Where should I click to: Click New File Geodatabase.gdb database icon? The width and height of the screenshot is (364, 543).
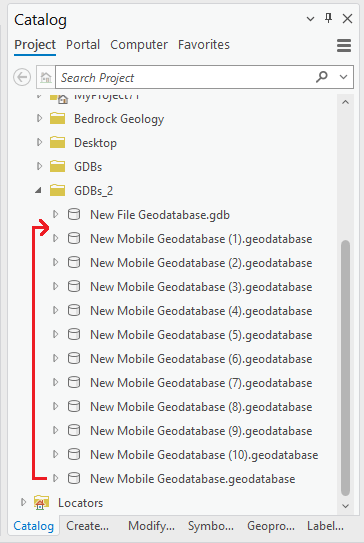74,214
